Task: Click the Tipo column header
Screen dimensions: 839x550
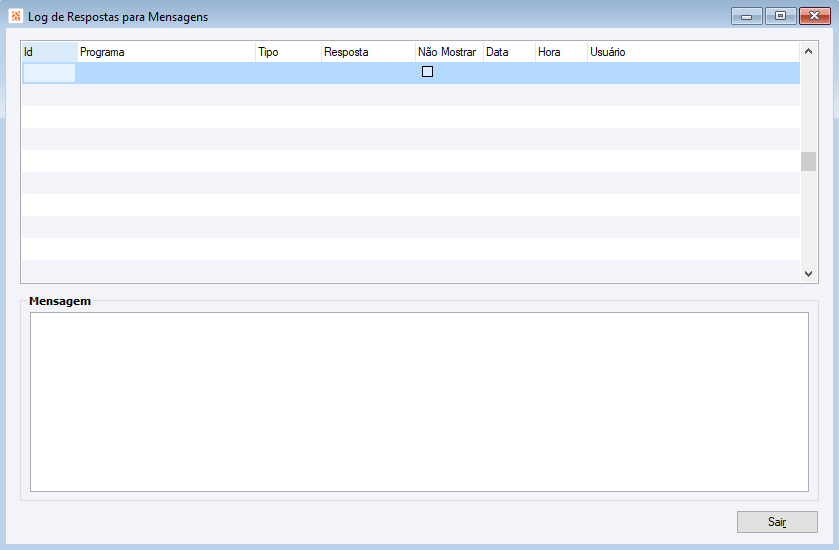Action: tap(288, 52)
